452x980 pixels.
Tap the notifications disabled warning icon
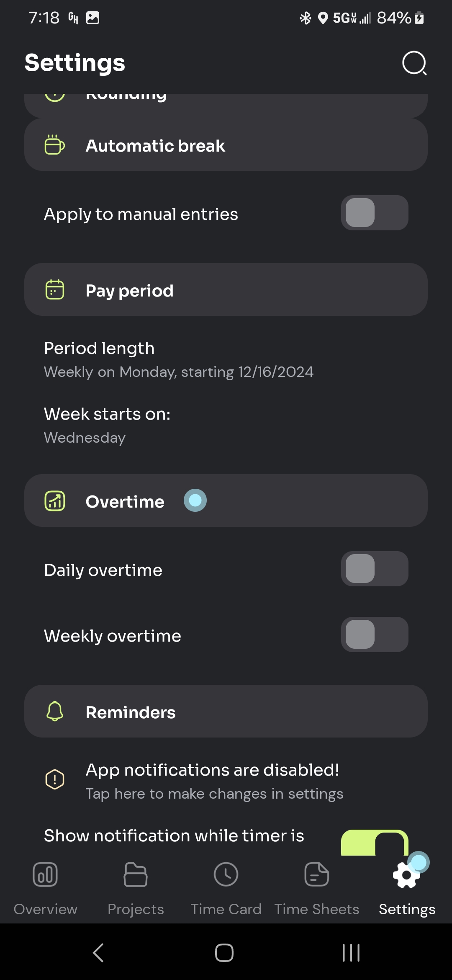tap(54, 779)
